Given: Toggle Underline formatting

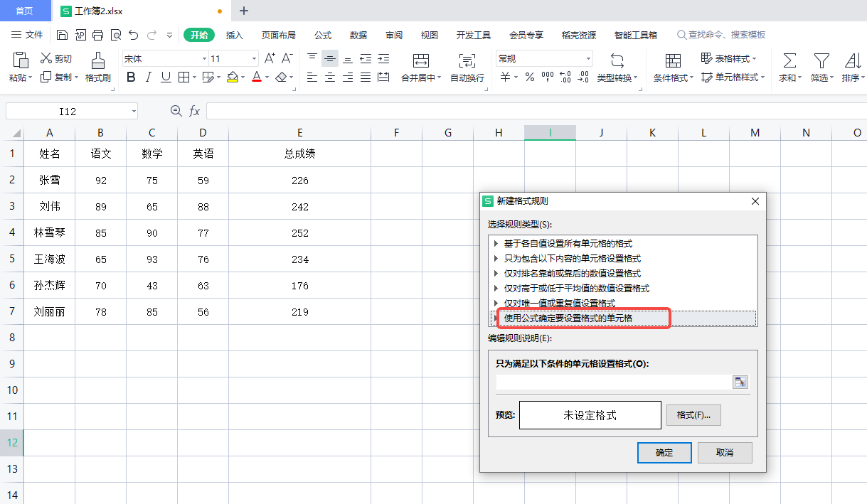Looking at the screenshot, I should pyautogui.click(x=166, y=77).
